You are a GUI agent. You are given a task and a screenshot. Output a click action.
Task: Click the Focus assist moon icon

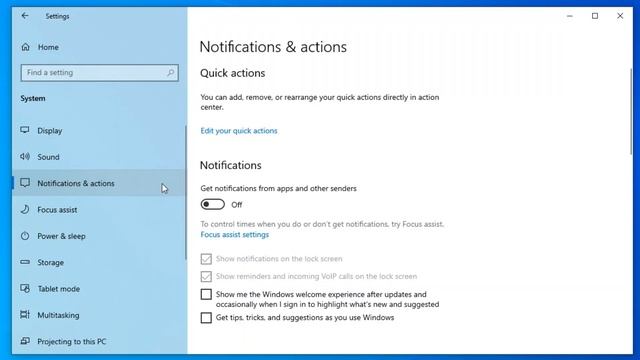25,209
